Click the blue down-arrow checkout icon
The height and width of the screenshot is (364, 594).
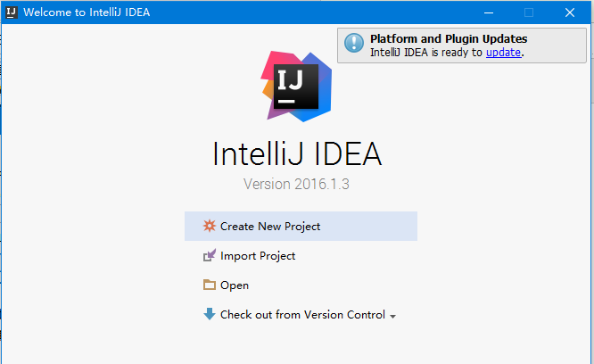[x=210, y=314]
